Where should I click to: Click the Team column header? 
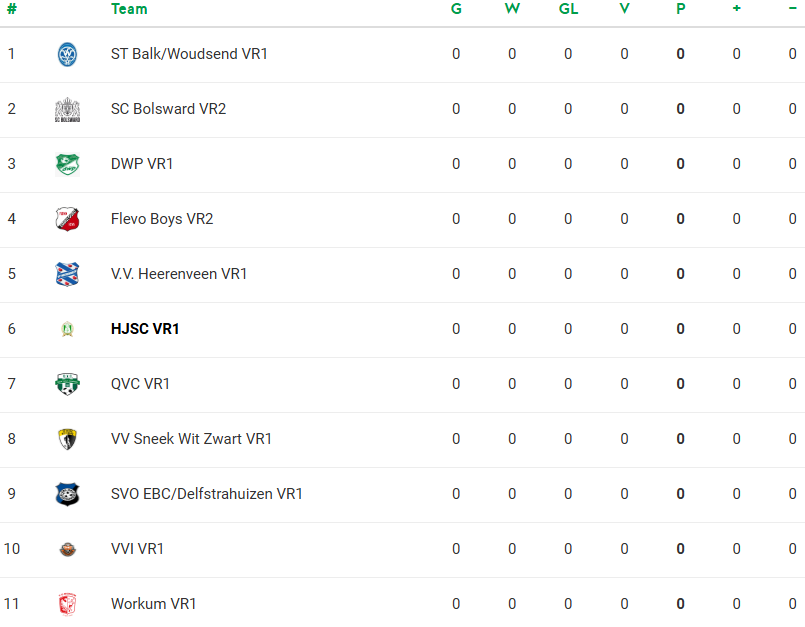(x=129, y=9)
